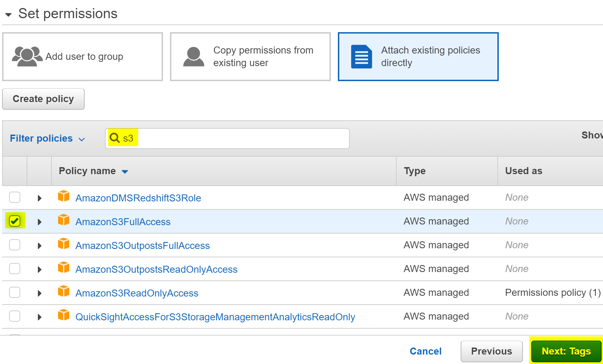Uncheck the AmazonS3FullAccess checkbox
603x364 pixels.
(x=15, y=221)
